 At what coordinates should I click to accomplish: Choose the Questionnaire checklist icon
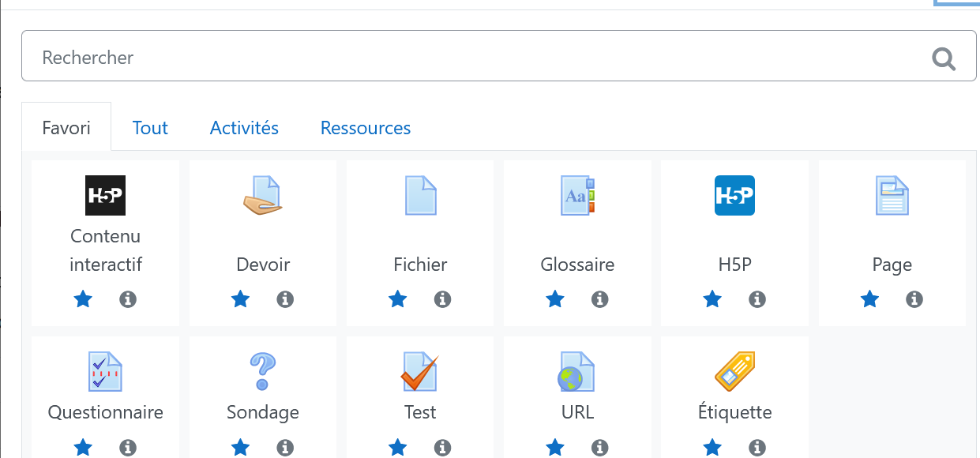click(x=105, y=372)
